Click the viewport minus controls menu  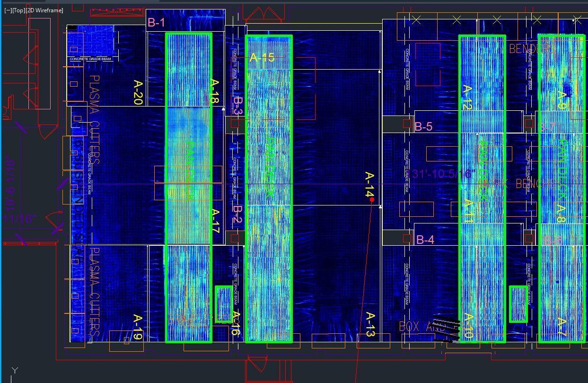pos(8,10)
